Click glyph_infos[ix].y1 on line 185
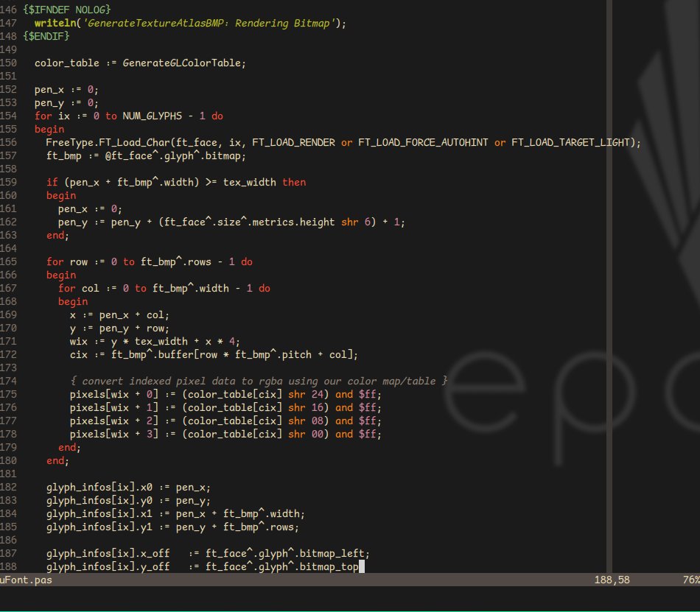The image size is (700, 612). (99, 527)
